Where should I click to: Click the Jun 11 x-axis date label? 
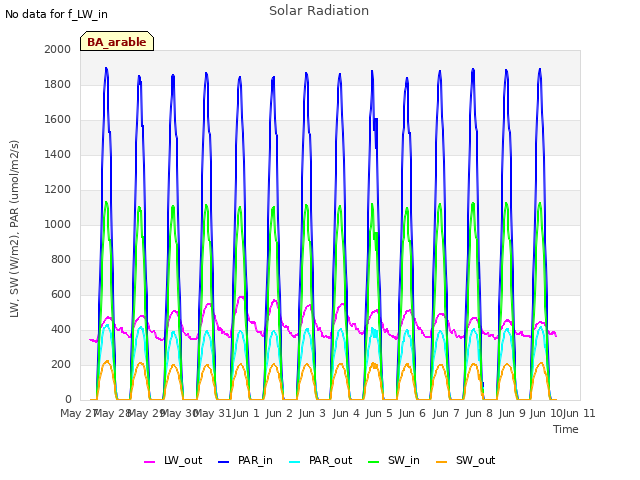point(579,413)
